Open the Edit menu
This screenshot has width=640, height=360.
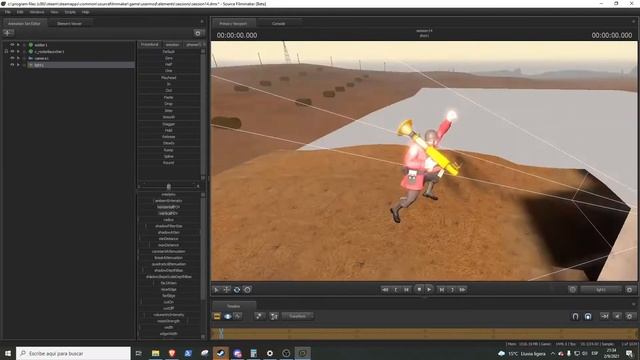point(20,12)
